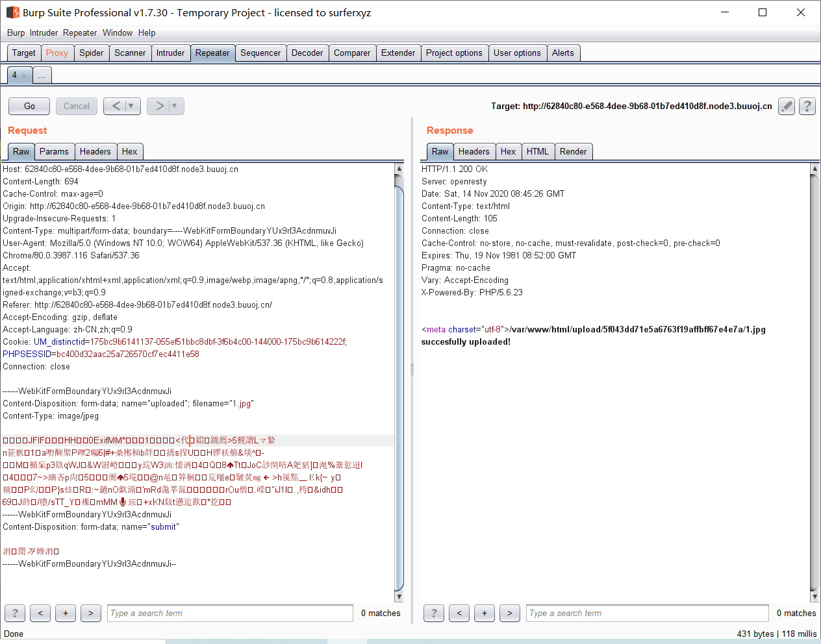This screenshot has width=821, height=644.
Task: Switch to the Intruder tool tab
Action: click(x=171, y=53)
